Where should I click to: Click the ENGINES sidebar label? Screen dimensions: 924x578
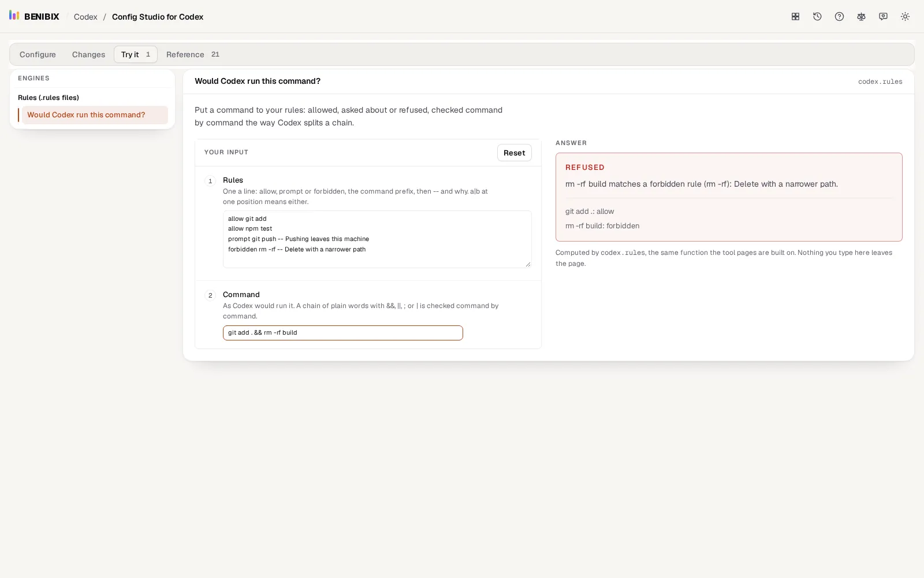33,78
